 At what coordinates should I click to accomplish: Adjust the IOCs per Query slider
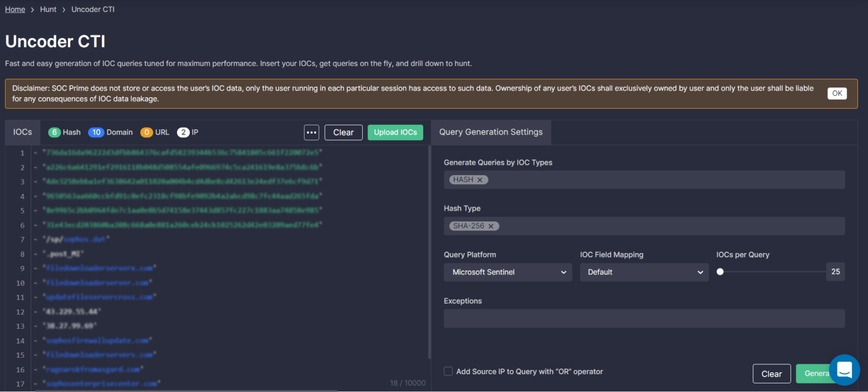point(720,272)
